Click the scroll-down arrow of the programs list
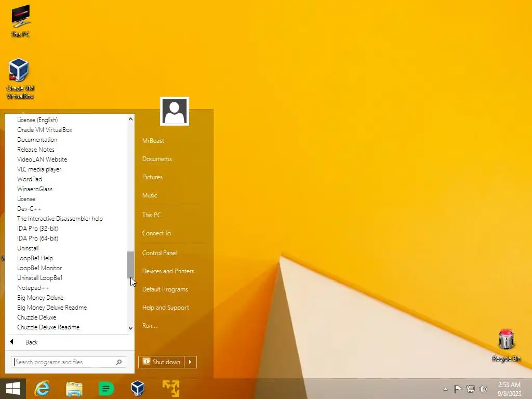Image resolution: width=532 pixels, height=399 pixels. 130,328
